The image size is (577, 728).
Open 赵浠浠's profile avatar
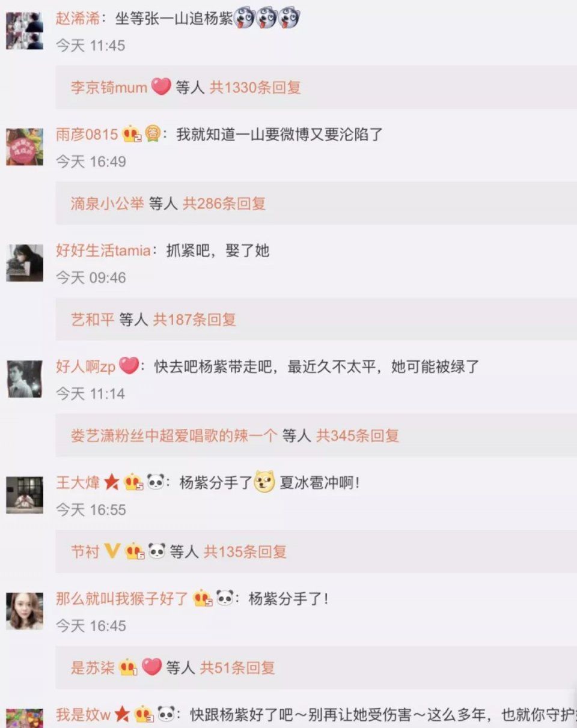25,31
